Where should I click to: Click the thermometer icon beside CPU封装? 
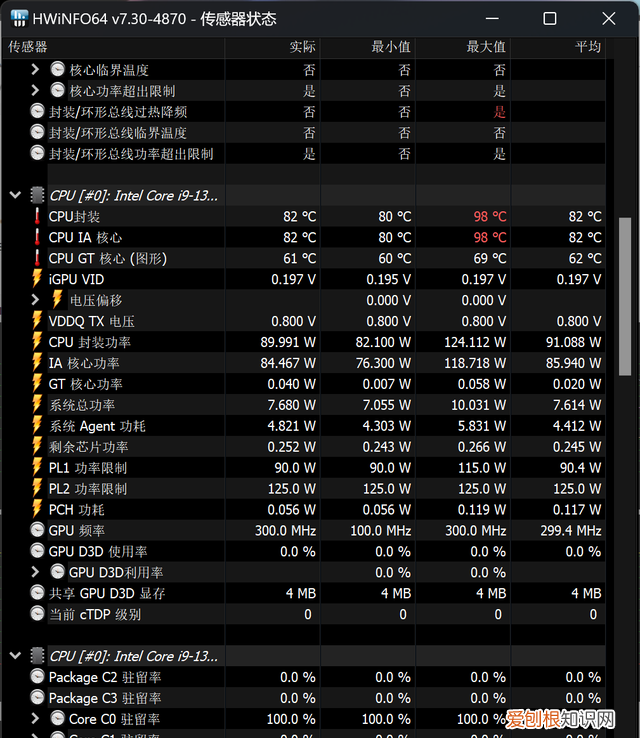[37, 216]
